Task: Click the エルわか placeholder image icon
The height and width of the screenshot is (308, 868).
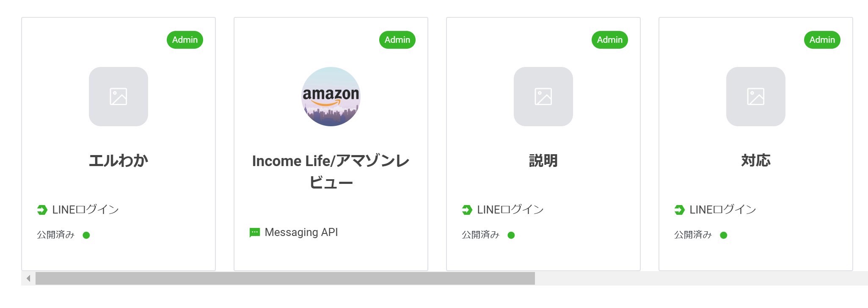Action: [118, 97]
